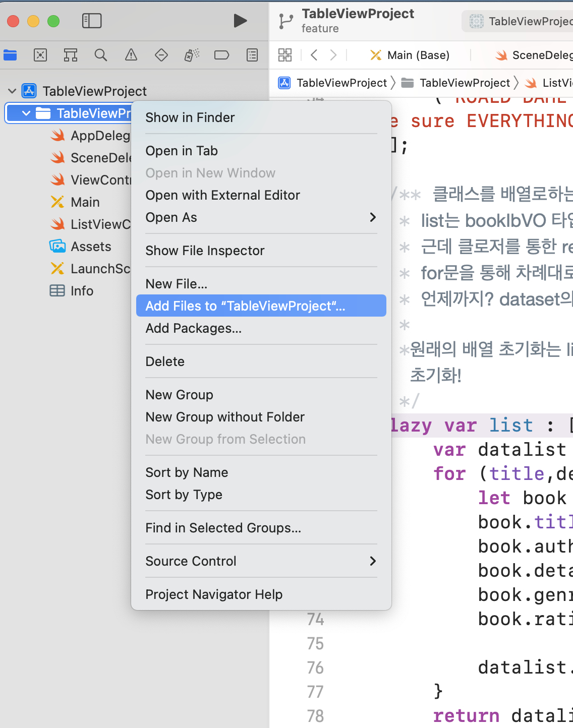Click ListView file in jump bar
The width and height of the screenshot is (573, 728).
tap(549, 83)
